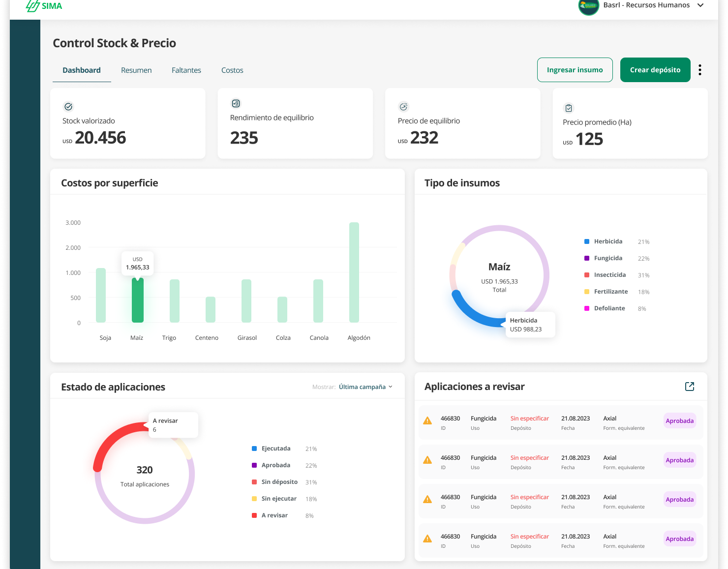728x569 pixels.
Task: Click the Precio promedio clipboard icon
Action: pos(569,108)
